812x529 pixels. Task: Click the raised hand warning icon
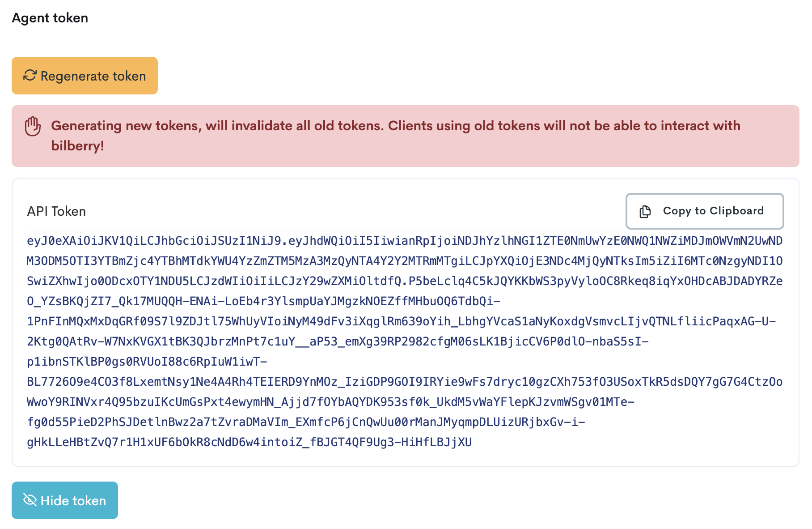pos(33,126)
